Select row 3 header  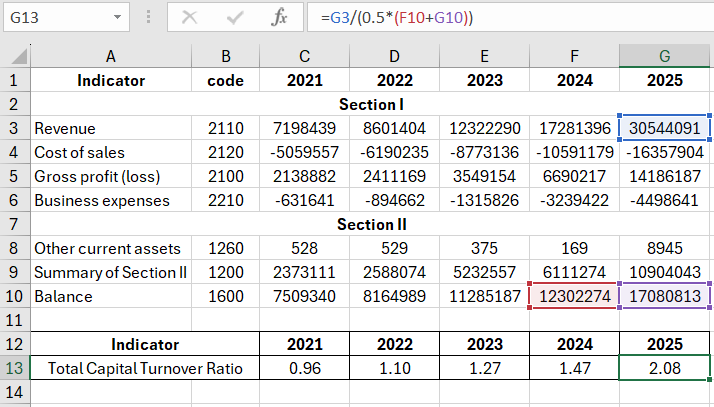pyautogui.click(x=15, y=128)
